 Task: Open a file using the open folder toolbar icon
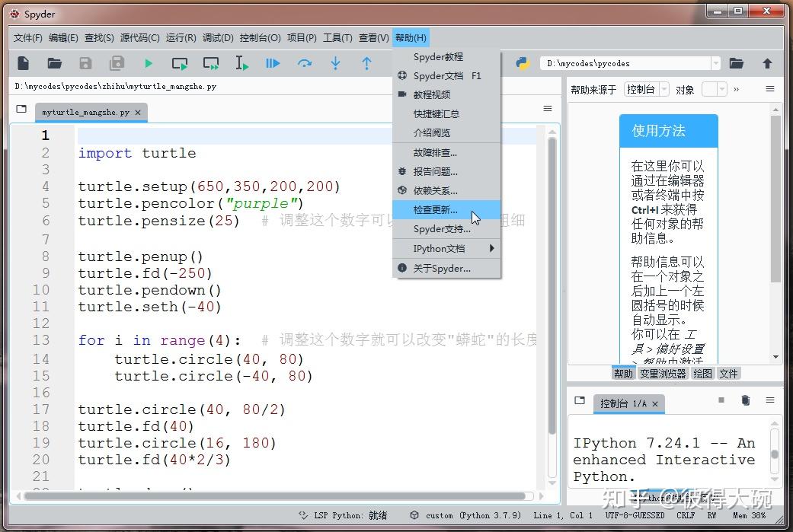coord(53,63)
